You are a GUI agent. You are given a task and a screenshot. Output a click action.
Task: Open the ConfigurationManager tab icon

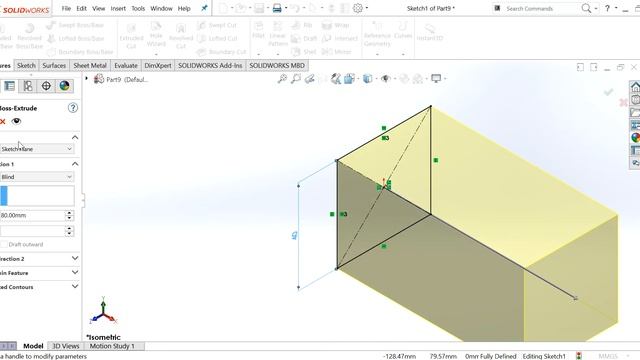(28, 86)
